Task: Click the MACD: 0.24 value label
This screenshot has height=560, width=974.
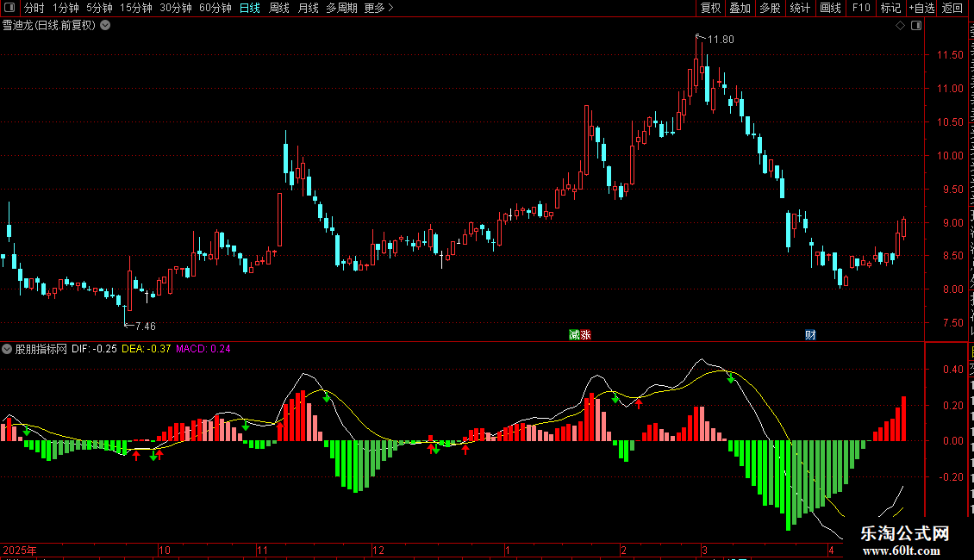Action: [x=203, y=349]
